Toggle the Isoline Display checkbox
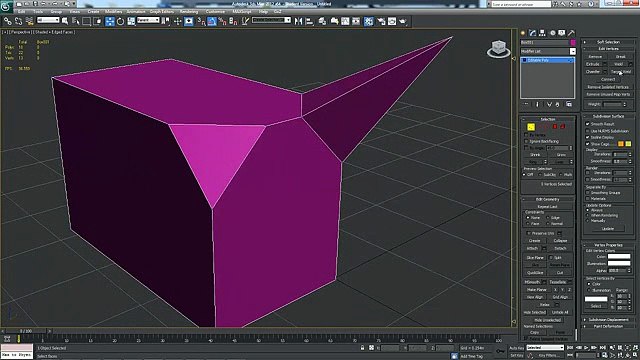The width and height of the screenshot is (640, 360). click(588, 138)
